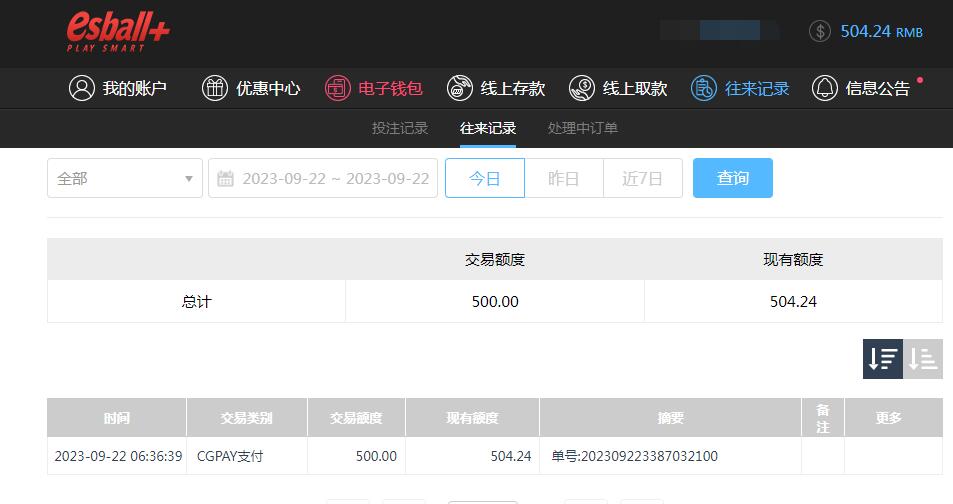
Task: Click the 总计 summary row label
Action: pyautogui.click(x=196, y=302)
